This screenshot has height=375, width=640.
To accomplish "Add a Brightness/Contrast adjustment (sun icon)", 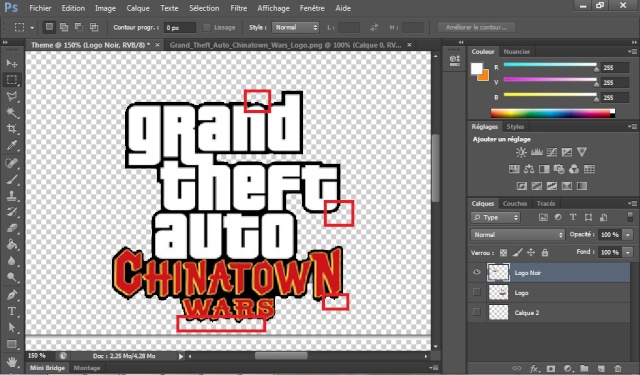I will click(521, 152).
